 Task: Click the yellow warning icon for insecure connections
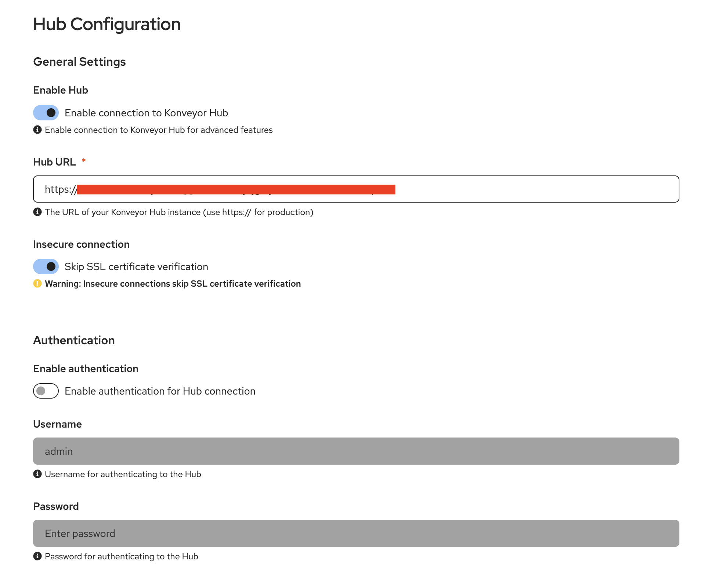point(37,284)
